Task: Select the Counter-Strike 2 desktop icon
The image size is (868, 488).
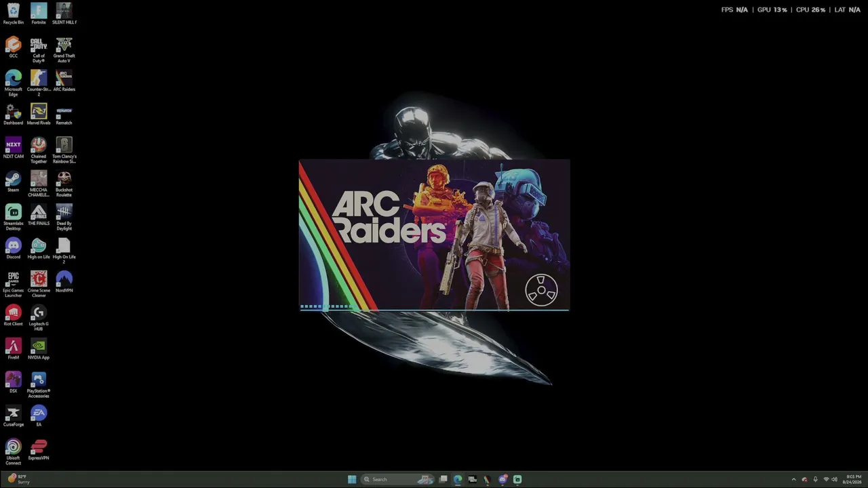Action: coord(39,83)
